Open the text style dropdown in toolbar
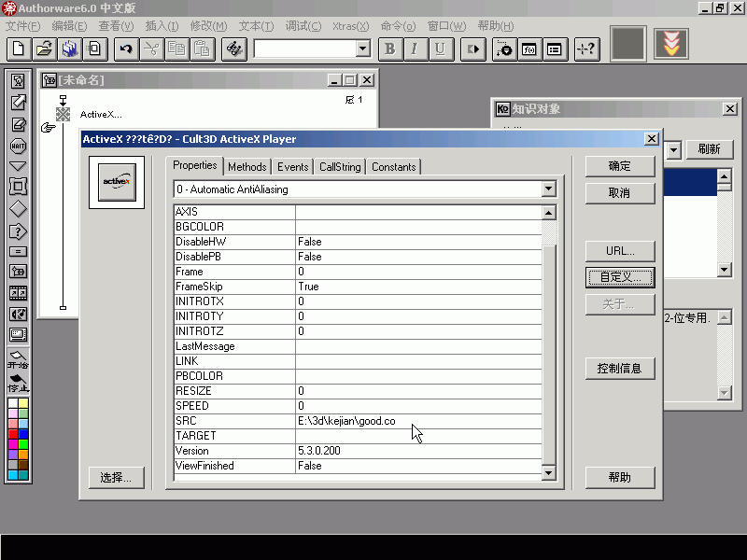Viewport: 747px width, 560px height. coord(362,49)
